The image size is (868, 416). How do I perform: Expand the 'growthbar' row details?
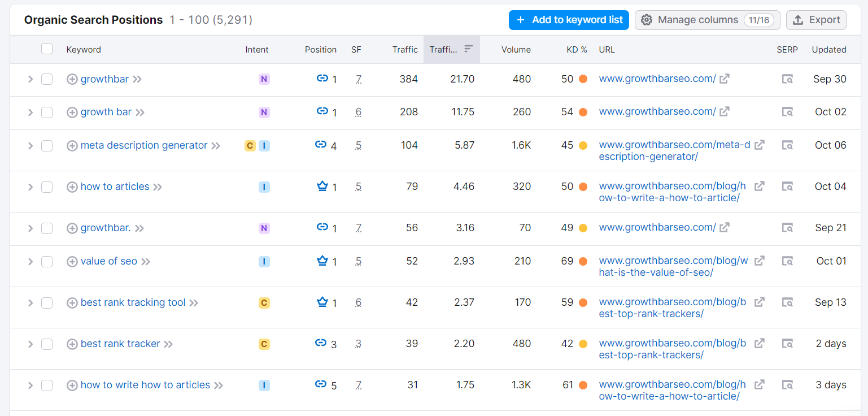point(30,79)
